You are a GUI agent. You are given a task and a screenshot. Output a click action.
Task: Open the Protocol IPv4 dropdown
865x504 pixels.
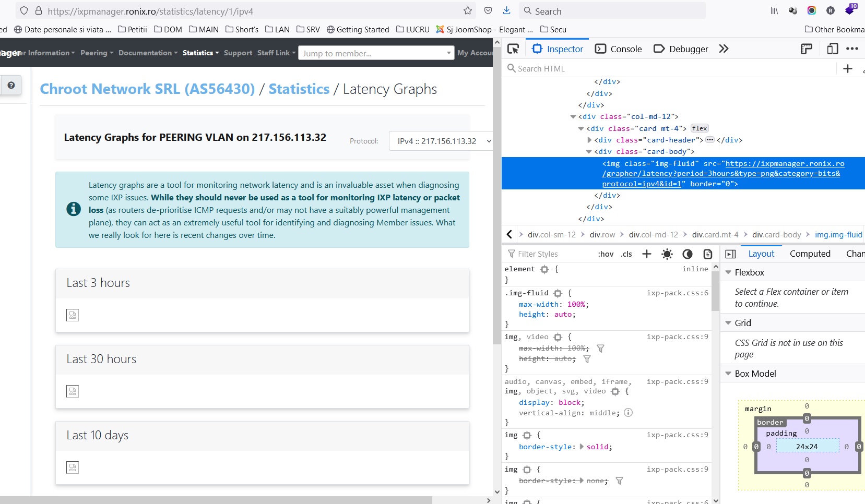point(441,141)
